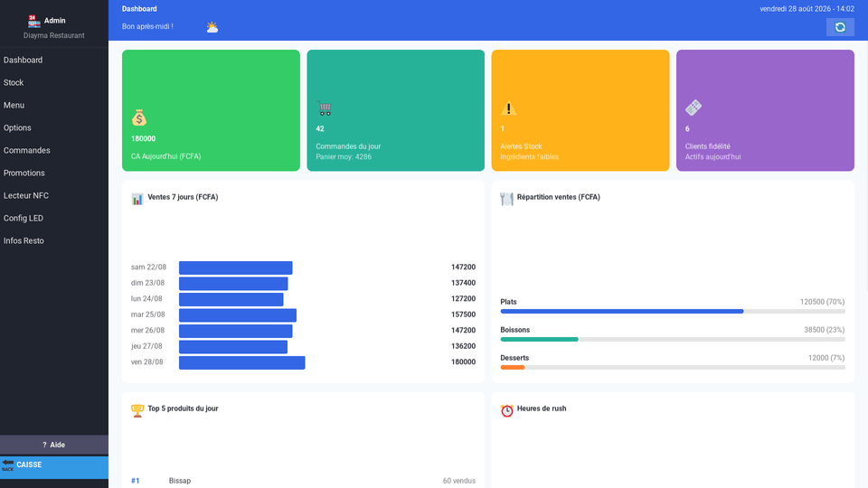The height and width of the screenshot is (488, 868).
Task: Click the Diayma Restaurant name label
Action: [x=53, y=35]
